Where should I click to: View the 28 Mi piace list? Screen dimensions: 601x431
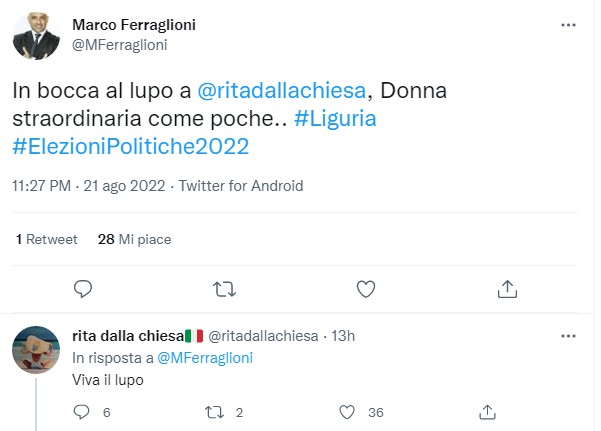pos(135,239)
